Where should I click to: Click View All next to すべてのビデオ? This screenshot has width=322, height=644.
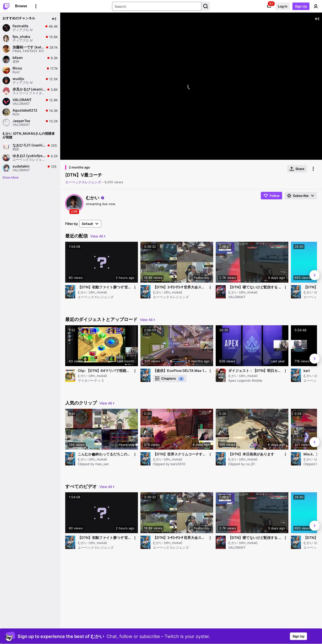[x=107, y=487]
